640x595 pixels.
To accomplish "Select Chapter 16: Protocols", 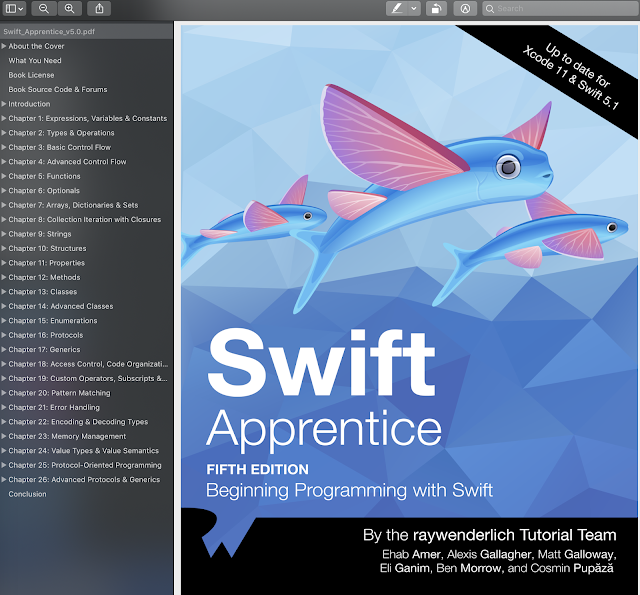I will point(46,335).
